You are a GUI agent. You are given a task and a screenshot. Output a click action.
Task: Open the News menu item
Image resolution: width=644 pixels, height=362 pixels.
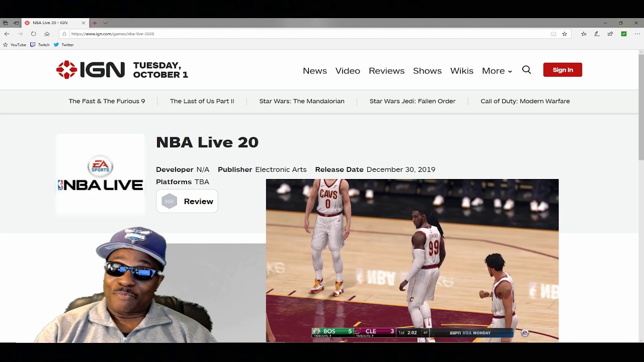315,71
